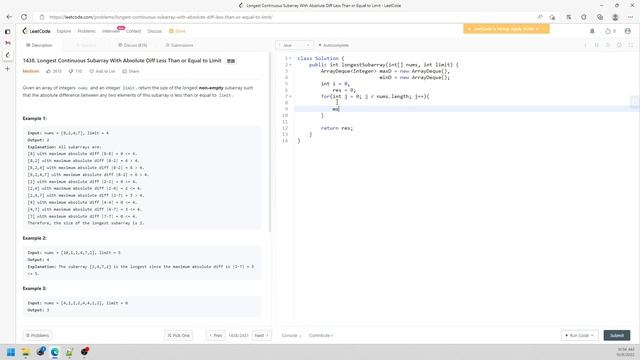Open the red recorder app in taskbar
Screen dimensions: 640x360
tap(84, 352)
